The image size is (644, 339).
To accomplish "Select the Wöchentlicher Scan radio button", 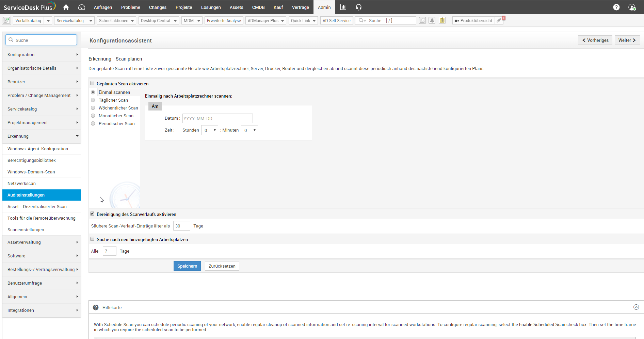I will point(93,108).
